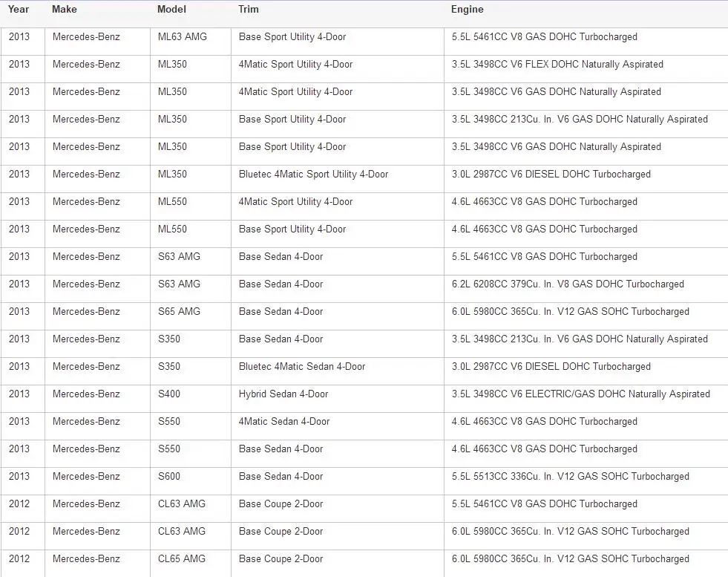This screenshot has height=577, width=728.
Task: Click the S400 model cell
Action: (191, 398)
